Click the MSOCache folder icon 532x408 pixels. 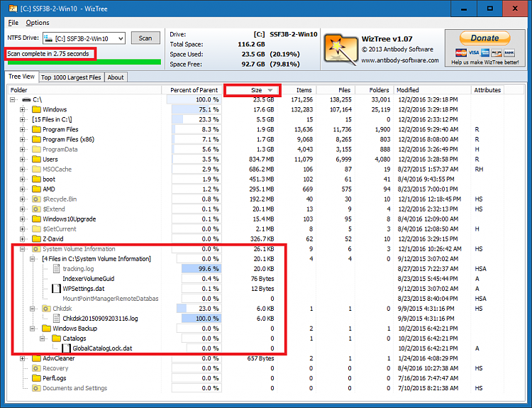(36, 169)
